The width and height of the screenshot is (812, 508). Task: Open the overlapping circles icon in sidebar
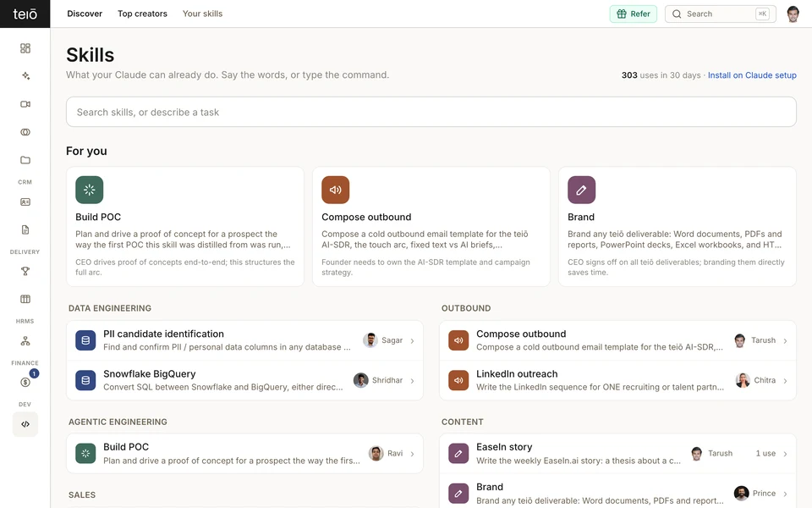pyautogui.click(x=25, y=132)
